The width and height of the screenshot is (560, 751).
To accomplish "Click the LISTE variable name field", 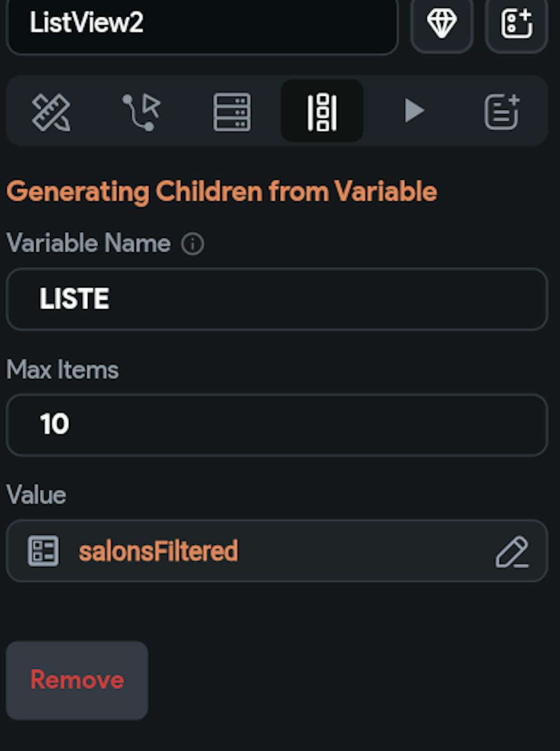I will click(x=277, y=299).
